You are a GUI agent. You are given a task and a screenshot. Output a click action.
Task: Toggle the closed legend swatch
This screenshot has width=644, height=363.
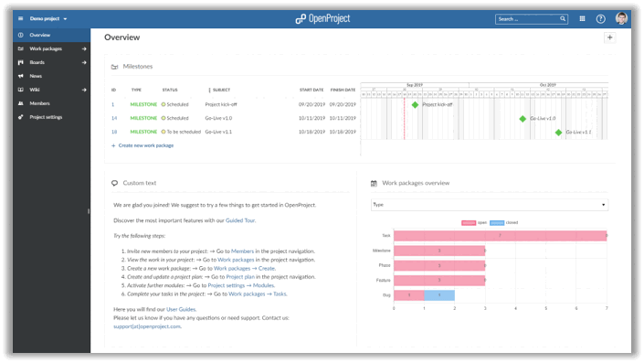click(x=497, y=223)
